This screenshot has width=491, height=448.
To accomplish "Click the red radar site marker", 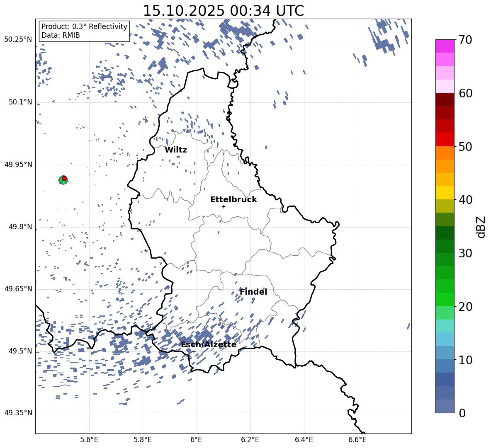I will pyautogui.click(x=64, y=179).
